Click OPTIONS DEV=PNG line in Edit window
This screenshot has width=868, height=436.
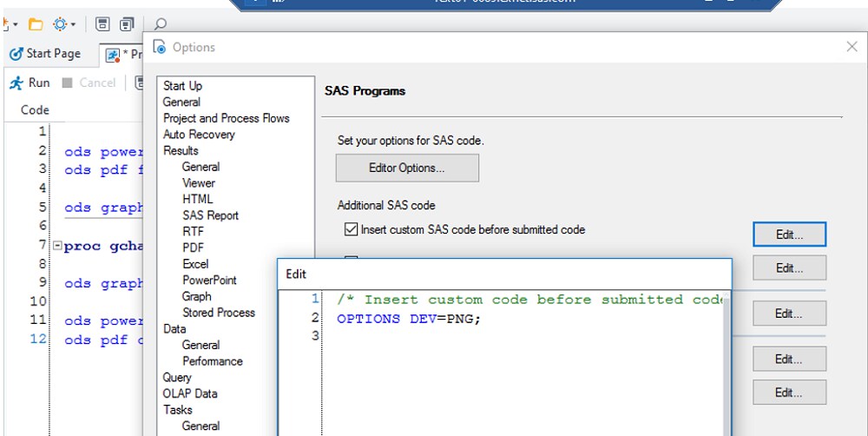point(409,319)
